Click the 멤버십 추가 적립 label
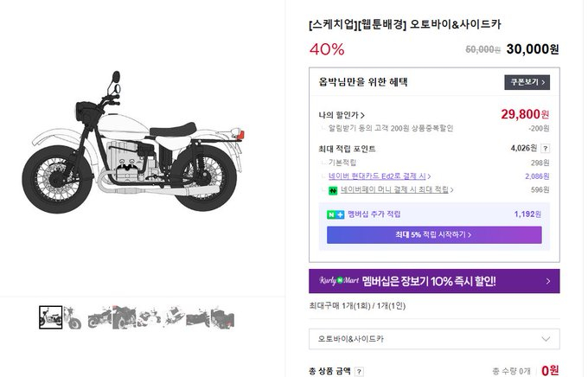The image size is (588, 377). tap(374, 214)
